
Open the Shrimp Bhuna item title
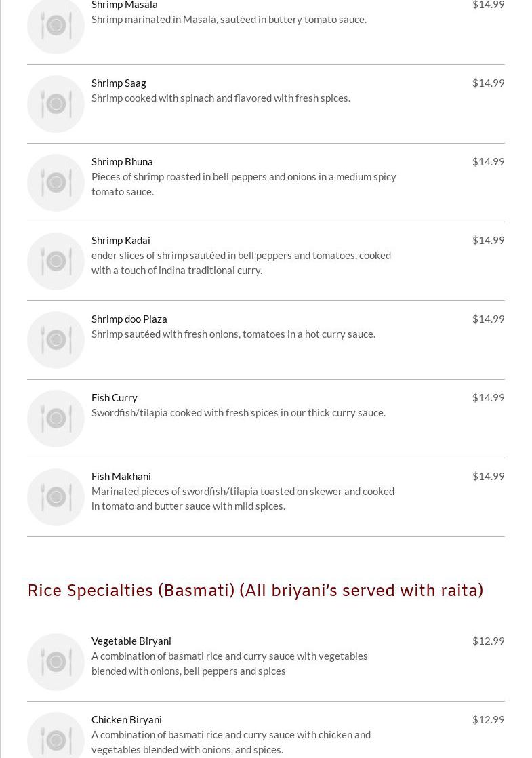122,161
